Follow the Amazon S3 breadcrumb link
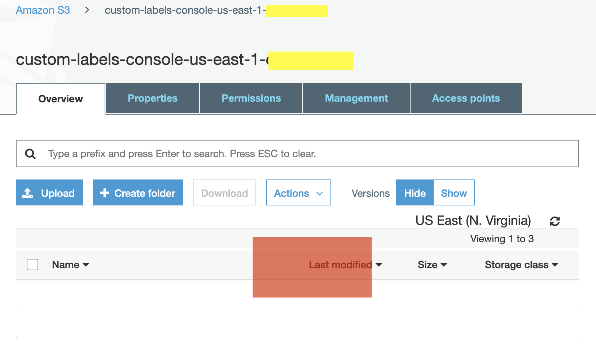This screenshot has width=596, height=364. tap(43, 10)
